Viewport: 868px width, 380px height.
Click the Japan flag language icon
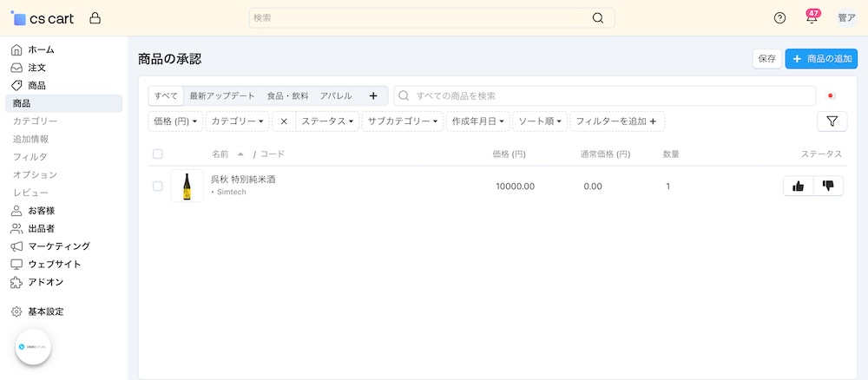(x=831, y=95)
